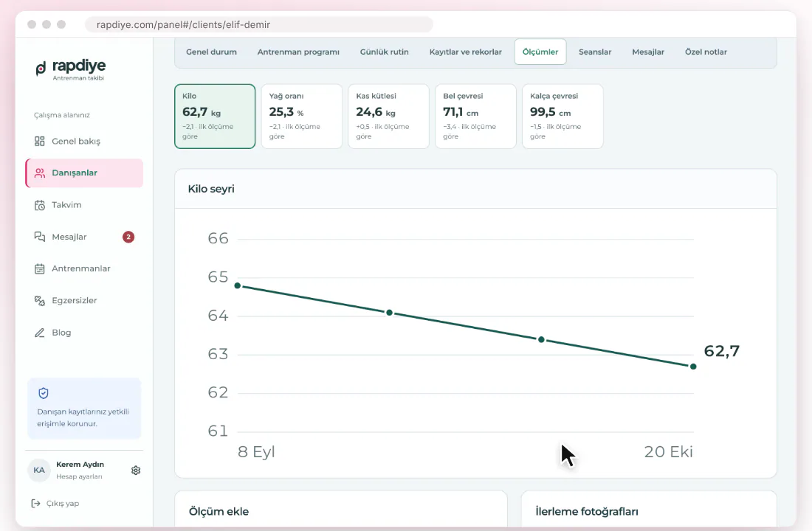Open account settings gear icon
Viewport: 812px width, 531px height.
click(136, 471)
